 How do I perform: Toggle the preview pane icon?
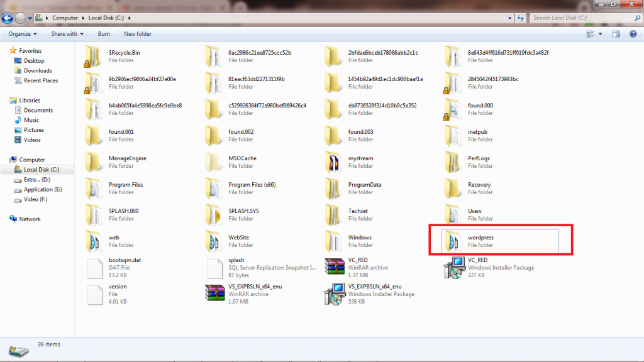click(616, 34)
